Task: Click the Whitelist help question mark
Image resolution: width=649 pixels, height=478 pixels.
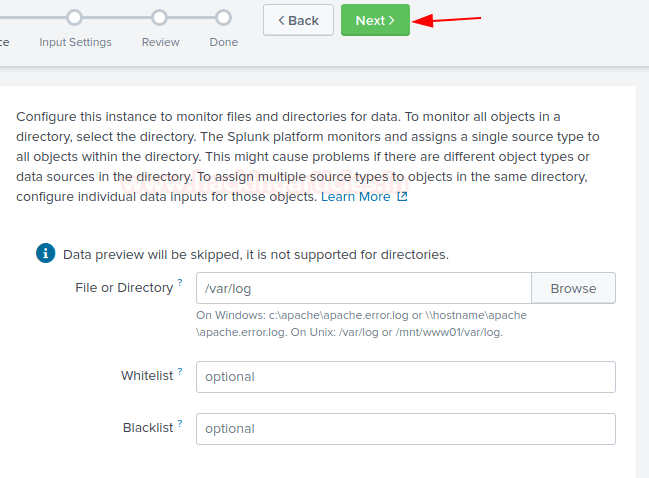Action: coord(180,371)
